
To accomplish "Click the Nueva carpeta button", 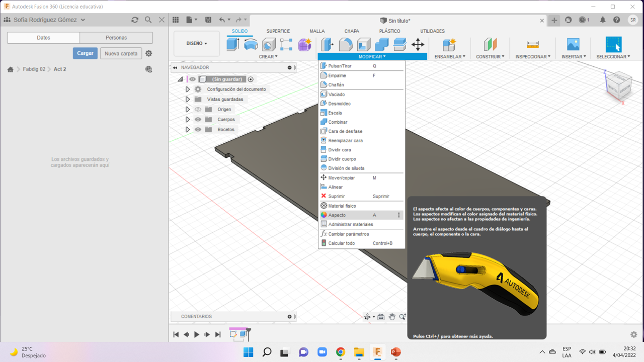I will pyautogui.click(x=121, y=53).
